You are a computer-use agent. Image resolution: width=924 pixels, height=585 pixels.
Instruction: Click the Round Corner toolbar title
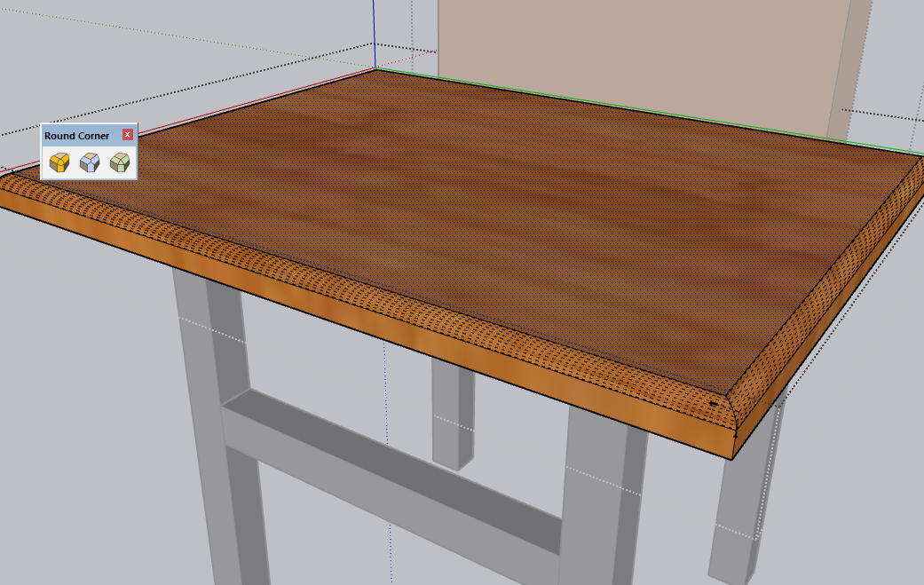coord(76,136)
